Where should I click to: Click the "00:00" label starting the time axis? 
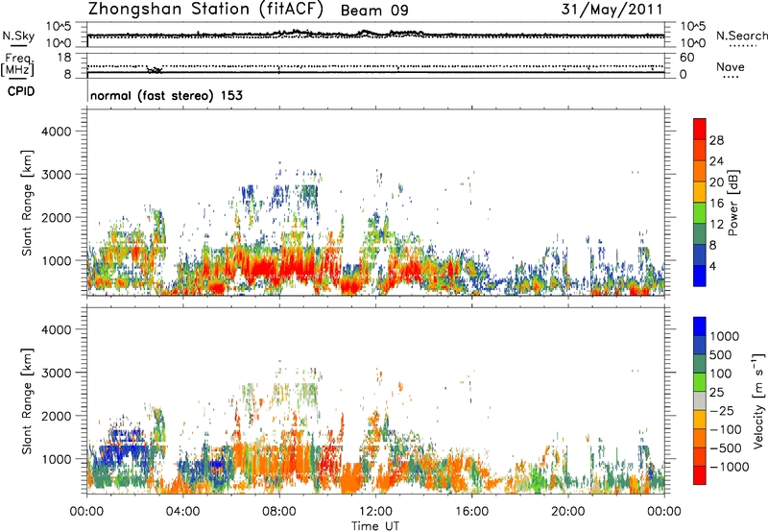click(86, 512)
